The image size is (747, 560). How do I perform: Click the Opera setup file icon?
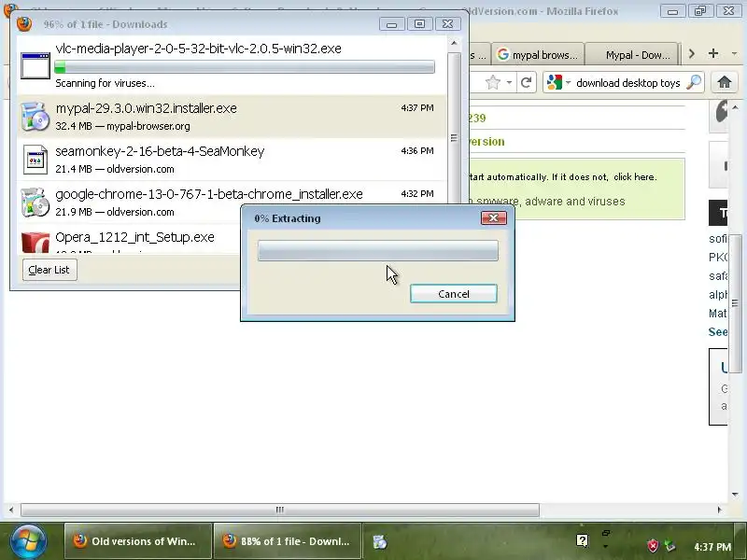click(x=35, y=242)
